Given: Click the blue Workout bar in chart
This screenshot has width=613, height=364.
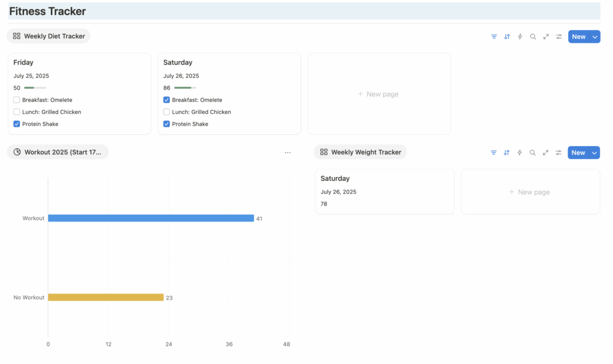Looking at the screenshot, I should tap(151, 219).
